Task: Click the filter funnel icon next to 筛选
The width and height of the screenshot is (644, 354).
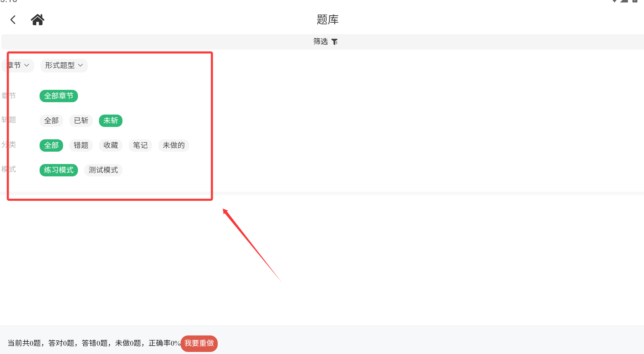Action: [x=334, y=42]
